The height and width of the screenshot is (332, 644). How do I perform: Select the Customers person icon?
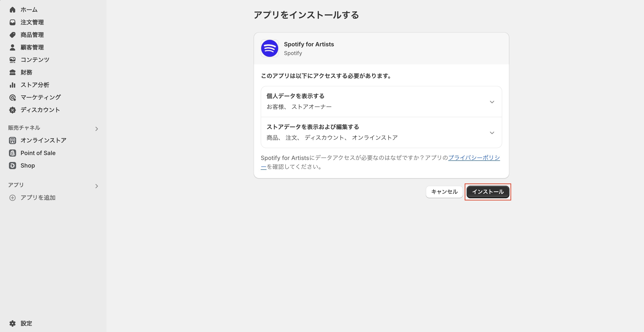tap(13, 47)
